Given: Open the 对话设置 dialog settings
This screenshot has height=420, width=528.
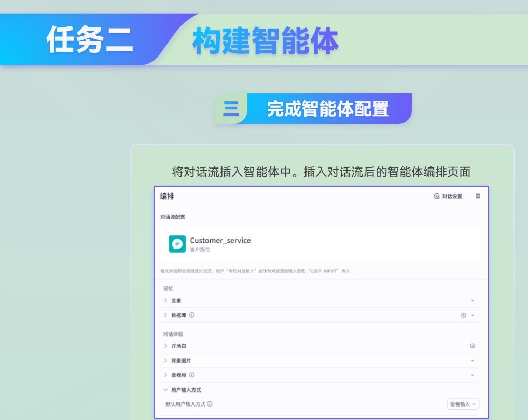Looking at the screenshot, I should click(448, 196).
